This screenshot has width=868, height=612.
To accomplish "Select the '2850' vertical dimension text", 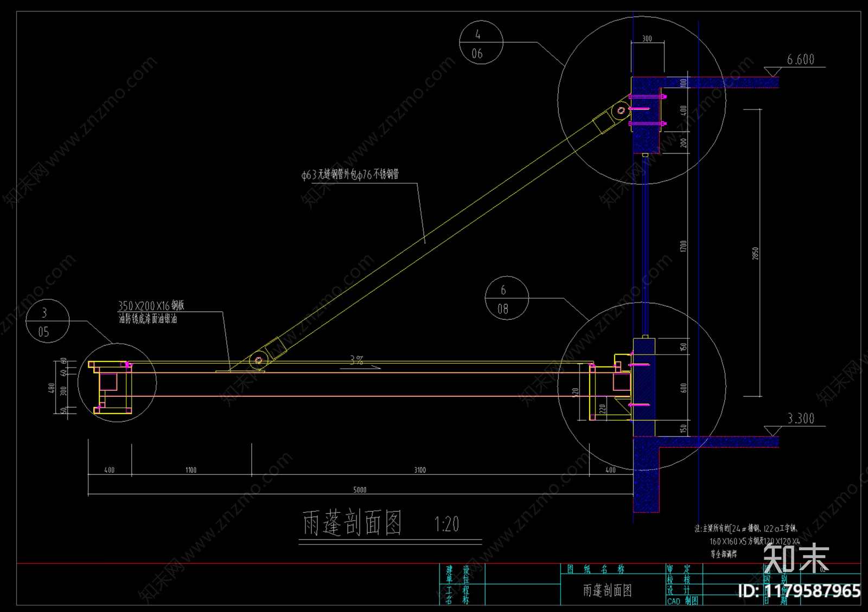I will [755, 253].
